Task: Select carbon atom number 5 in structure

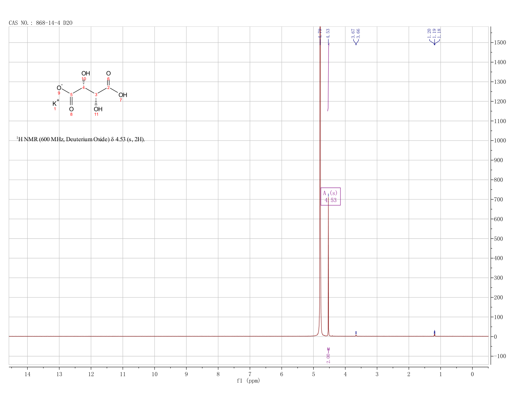Action: click(71, 94)
